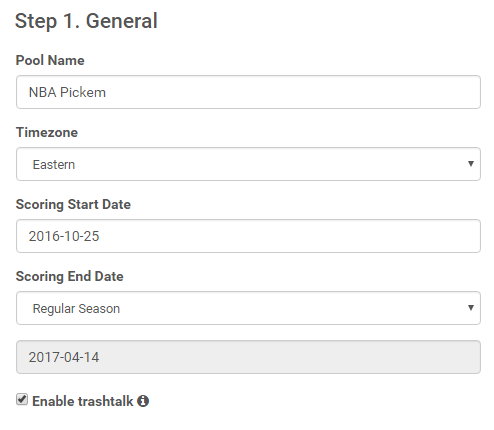494x430 pixels.
Task: Click the 2016-10-25 date text
Action: [64, 236]
